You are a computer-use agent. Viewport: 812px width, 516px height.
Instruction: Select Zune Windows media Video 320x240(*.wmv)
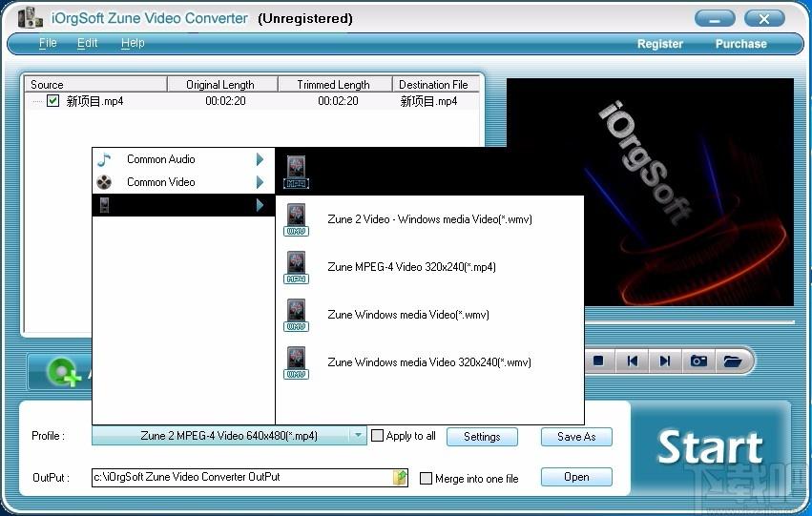pos(429,362)
